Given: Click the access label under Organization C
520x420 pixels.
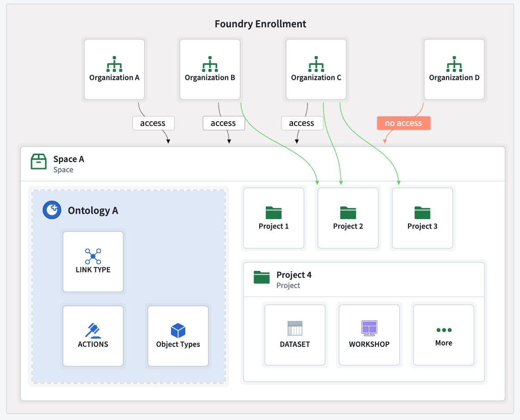Looking at the screenshot, I should 302,123.
